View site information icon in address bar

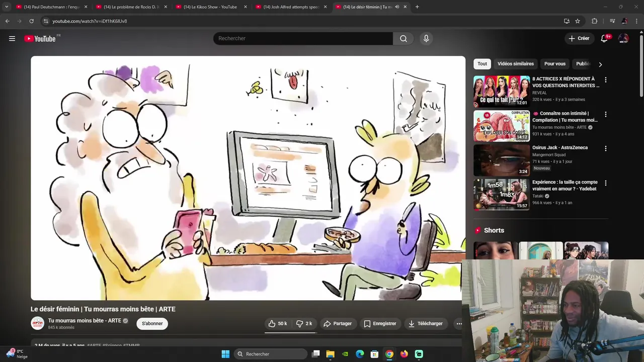click(x=46, y=21)
